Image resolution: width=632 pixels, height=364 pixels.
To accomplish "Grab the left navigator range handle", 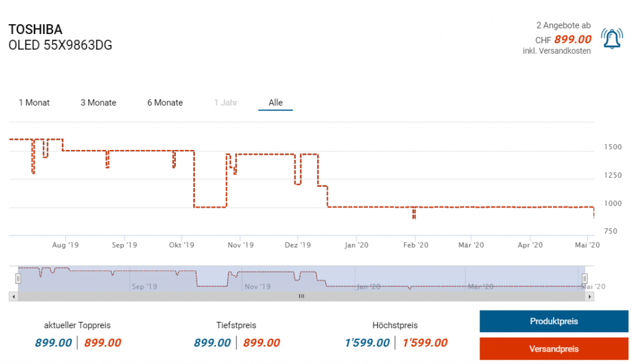I will pos(18,278).
